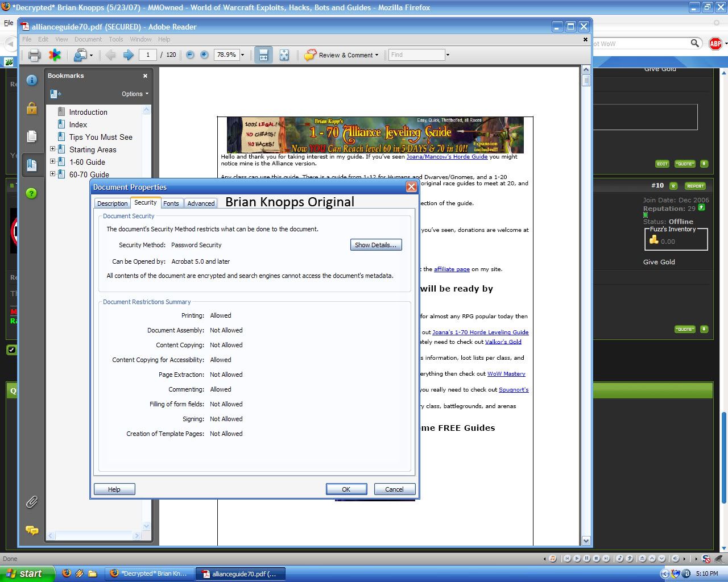728x582 pixels.
Task: Click the Windows Start button
Action: (x=27, y=573)
